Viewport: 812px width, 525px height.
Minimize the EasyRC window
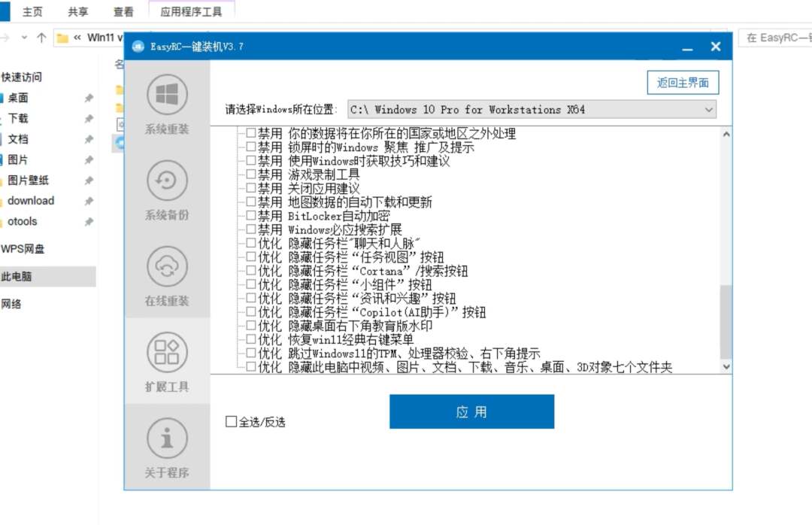point(687,47)
